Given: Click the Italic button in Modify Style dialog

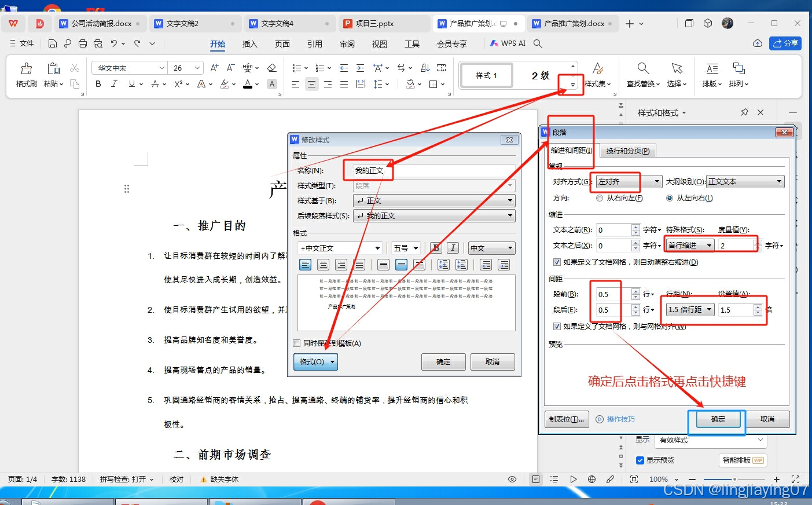Looking at the screenshot, I should (x=453, y=248).
